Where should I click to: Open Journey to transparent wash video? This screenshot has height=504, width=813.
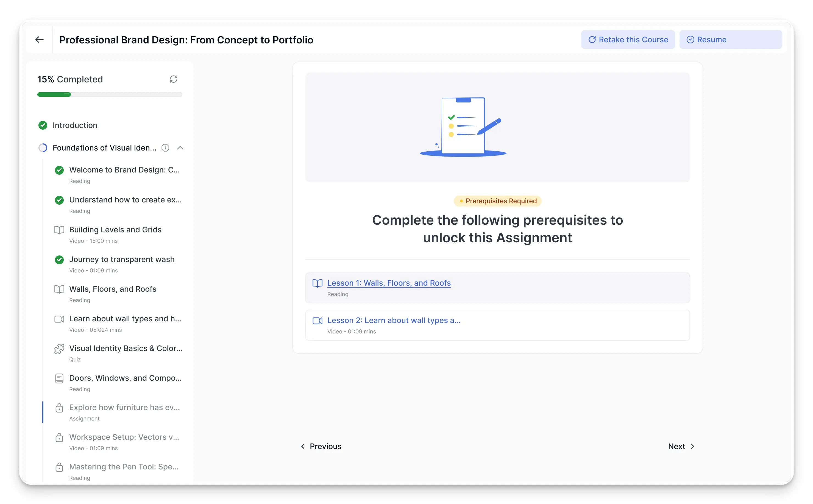[x=122, y=260]
